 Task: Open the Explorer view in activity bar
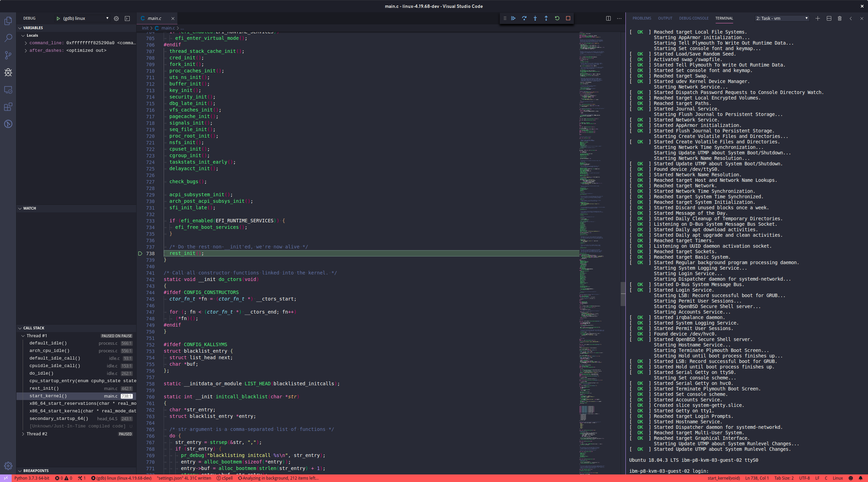(8, 21)
